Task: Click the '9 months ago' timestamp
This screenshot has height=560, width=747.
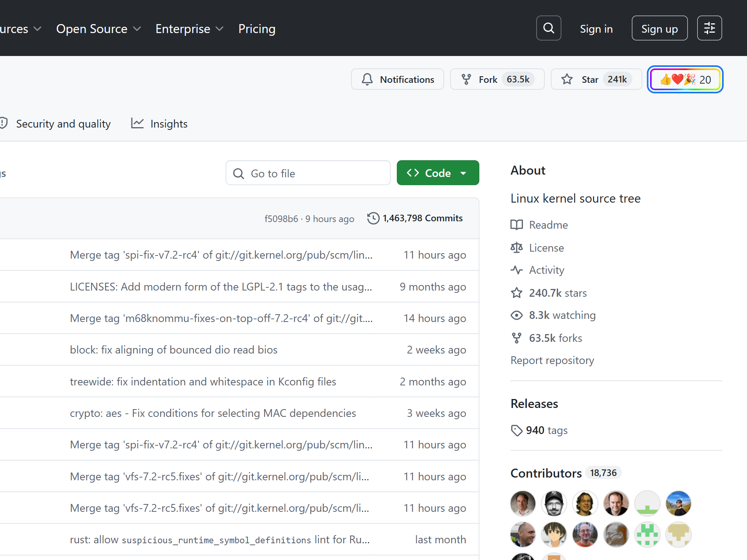Action: tap(433, 287)
